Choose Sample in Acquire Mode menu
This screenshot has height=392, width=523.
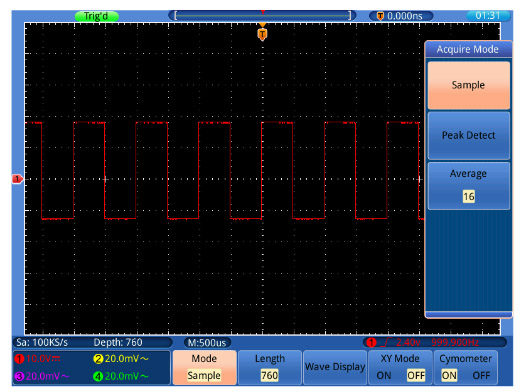tap(469, 85)
